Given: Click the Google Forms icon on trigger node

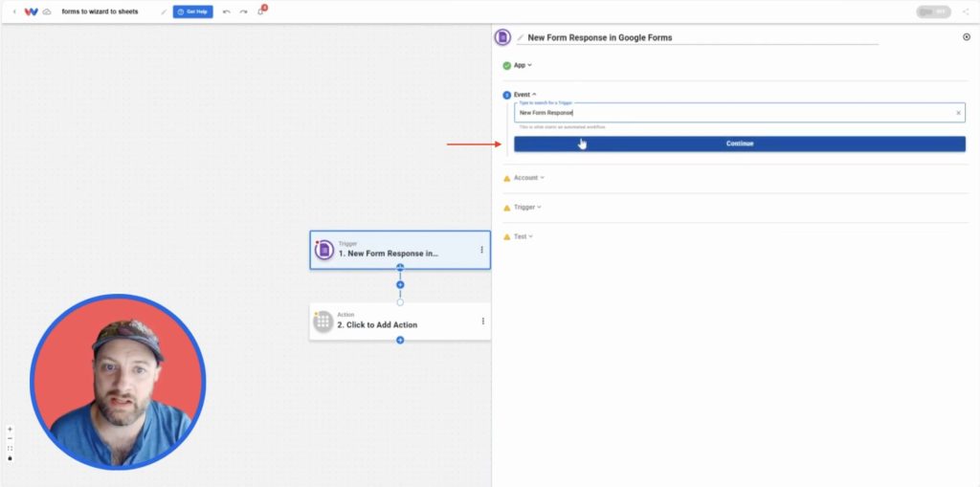Looking at the screenshot, I should (323, 250).
